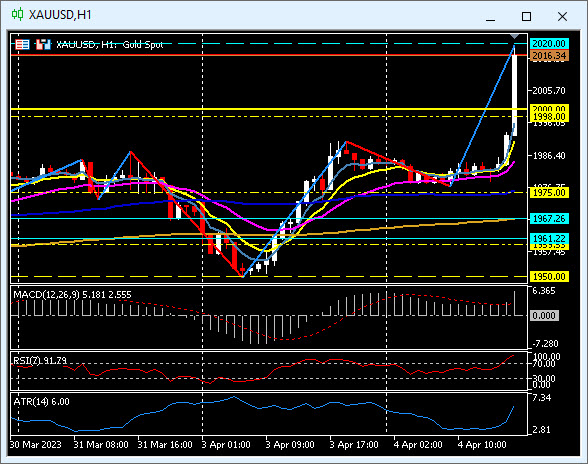Click the -7.280 MACD scale value
Viewport: 588px width, 464px height.
pos(545,344)
